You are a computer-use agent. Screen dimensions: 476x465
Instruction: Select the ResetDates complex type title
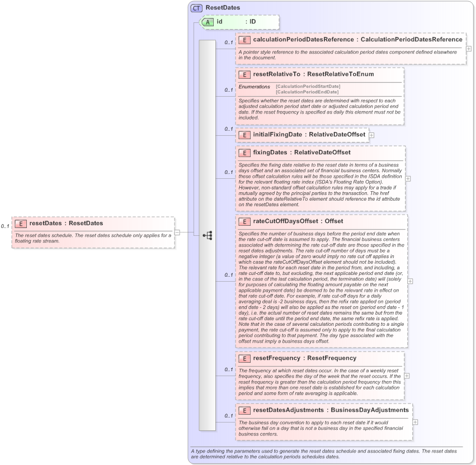coord(223,8)
